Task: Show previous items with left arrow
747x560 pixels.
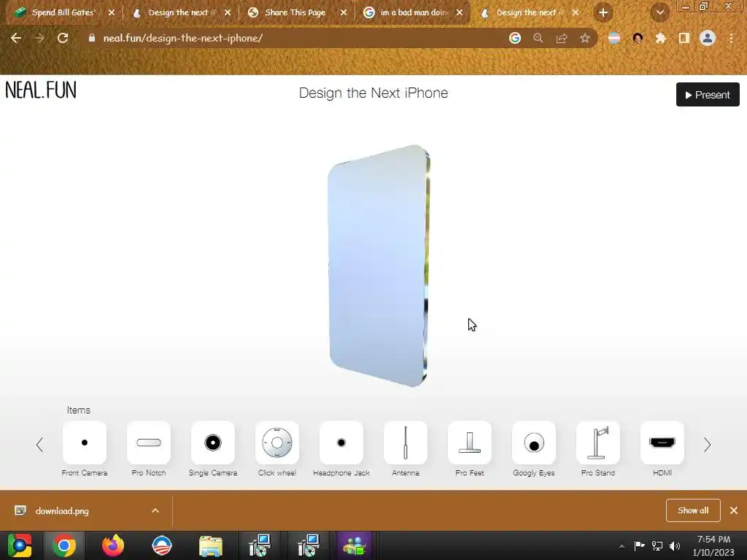Action: [x=39, y=445]
